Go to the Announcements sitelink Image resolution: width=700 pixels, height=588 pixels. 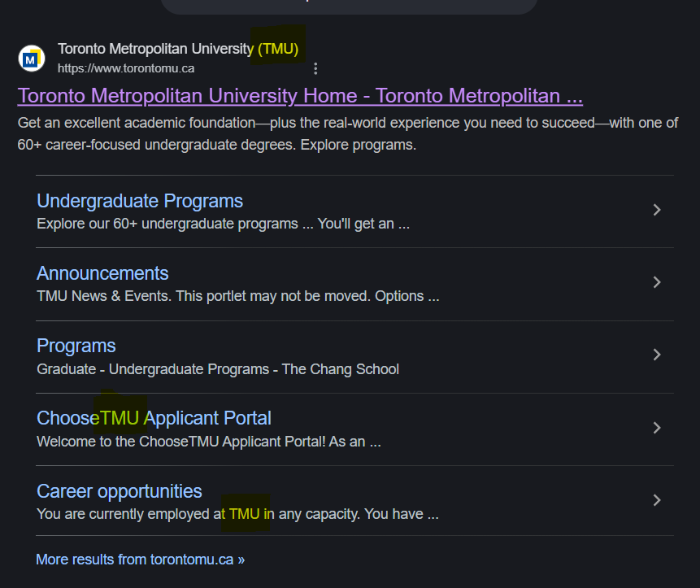coord(102,273)
